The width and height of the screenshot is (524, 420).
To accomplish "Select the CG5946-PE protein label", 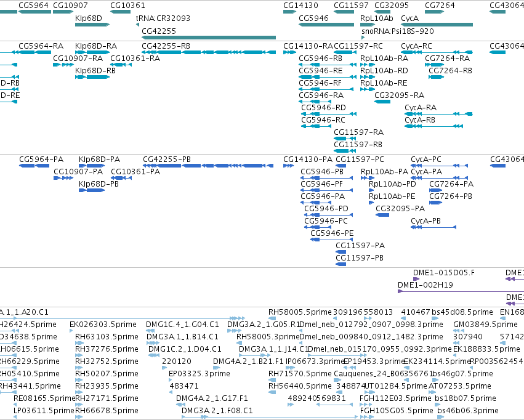I will (x=332, y=233).
